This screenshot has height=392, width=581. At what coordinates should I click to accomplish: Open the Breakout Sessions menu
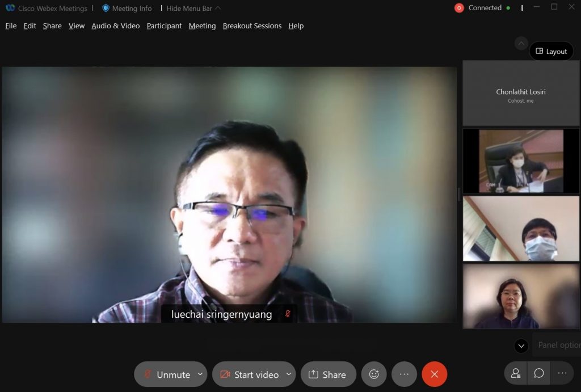(252, 26)
